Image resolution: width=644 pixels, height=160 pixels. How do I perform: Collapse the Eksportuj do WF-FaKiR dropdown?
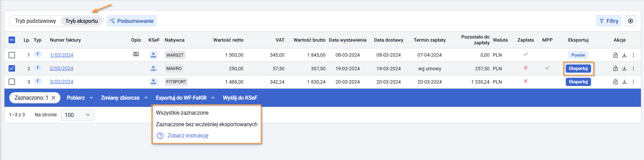185,98
